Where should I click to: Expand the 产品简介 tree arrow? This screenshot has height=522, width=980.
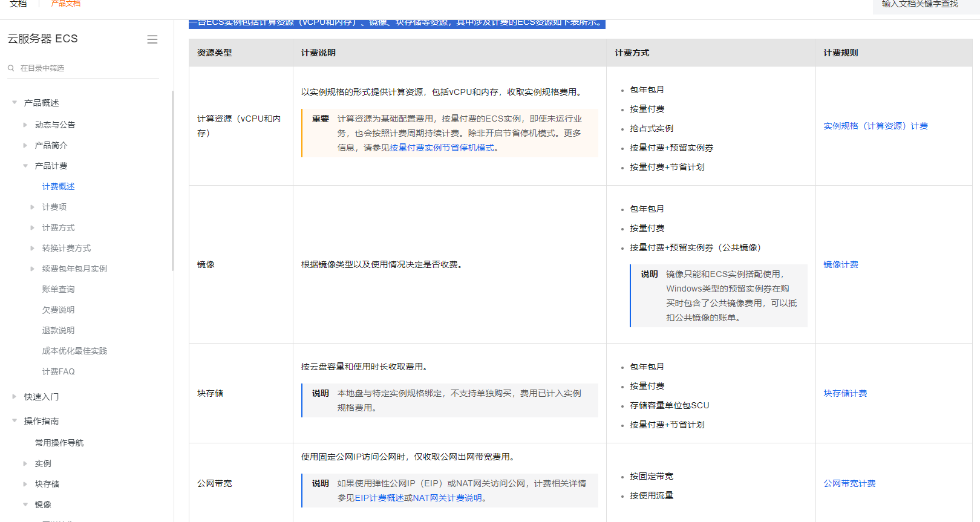coord(25,145)
